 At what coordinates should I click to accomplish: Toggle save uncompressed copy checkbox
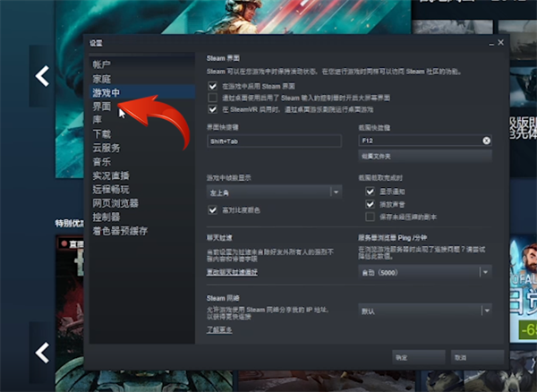(x=370, y=217)
